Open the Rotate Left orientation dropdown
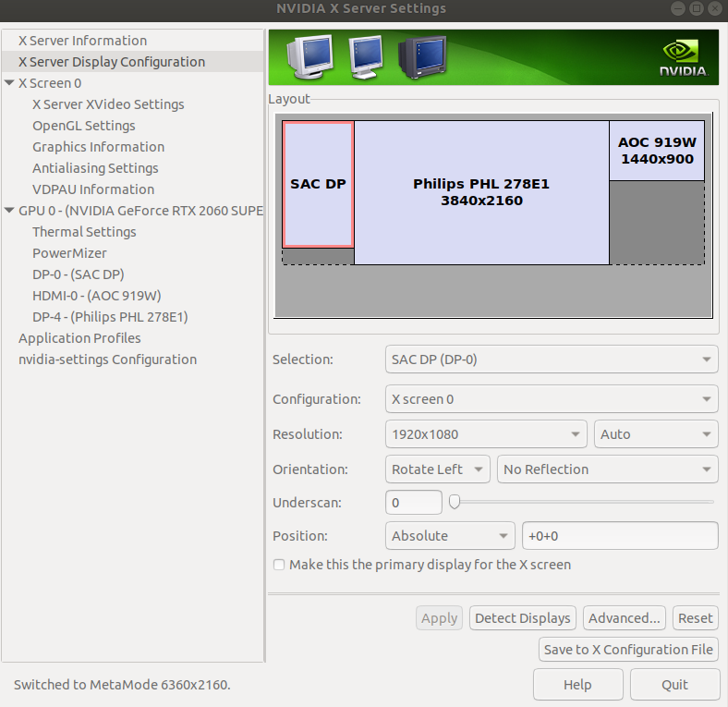This screenshot has height=707, width=728. click(x=437, y=469)
